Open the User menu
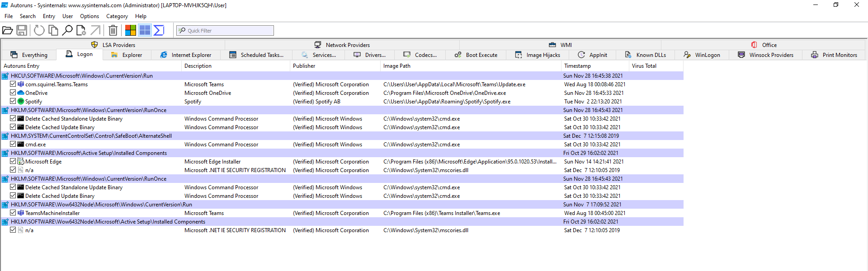This screenshot has height=271, width=868. 68,16
